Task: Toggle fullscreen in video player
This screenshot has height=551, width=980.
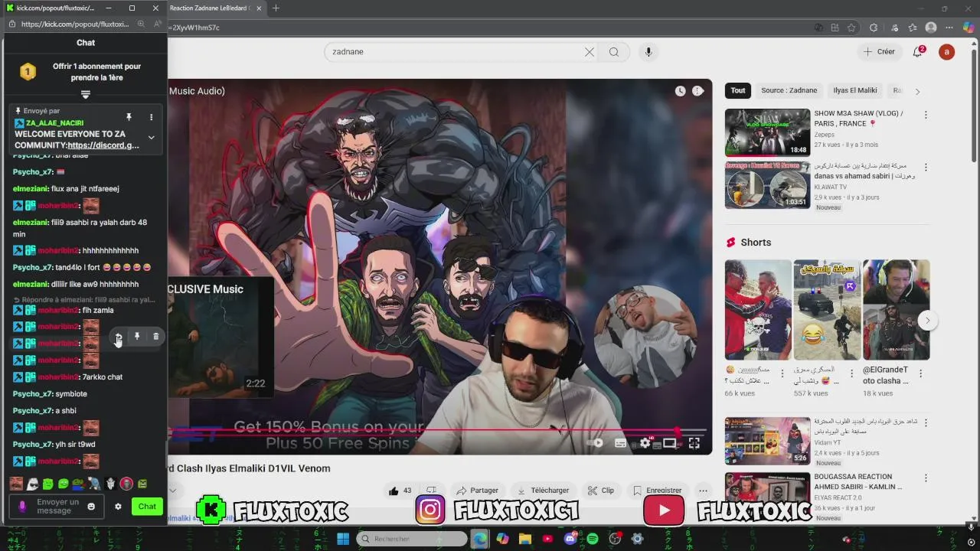Action: pos(694,442)
